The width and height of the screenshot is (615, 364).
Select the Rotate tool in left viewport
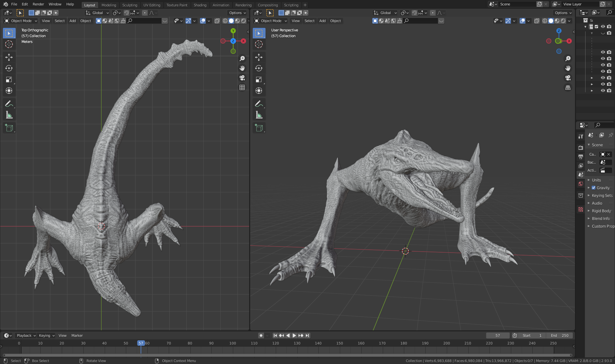[9, 68]
